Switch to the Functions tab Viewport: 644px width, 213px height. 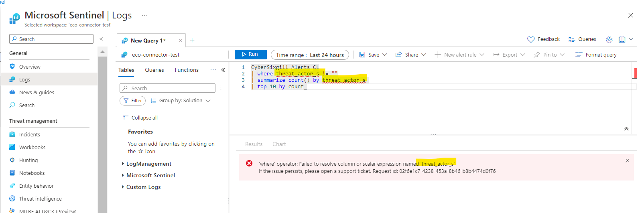(x=187, y=70)
